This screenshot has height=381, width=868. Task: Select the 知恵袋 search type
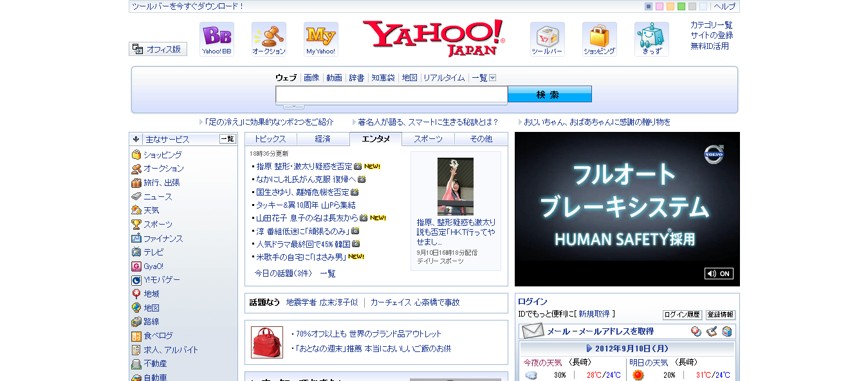coord(383,78)
